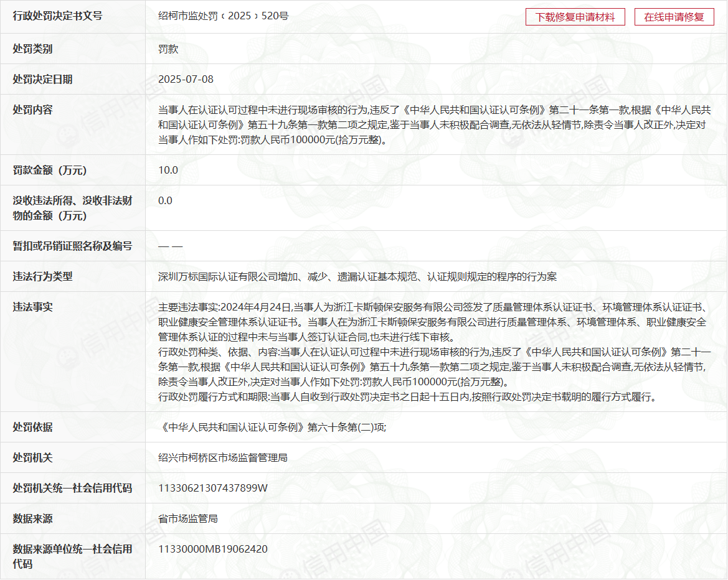Click the data source value 省市场监管局

click(187, 518)
